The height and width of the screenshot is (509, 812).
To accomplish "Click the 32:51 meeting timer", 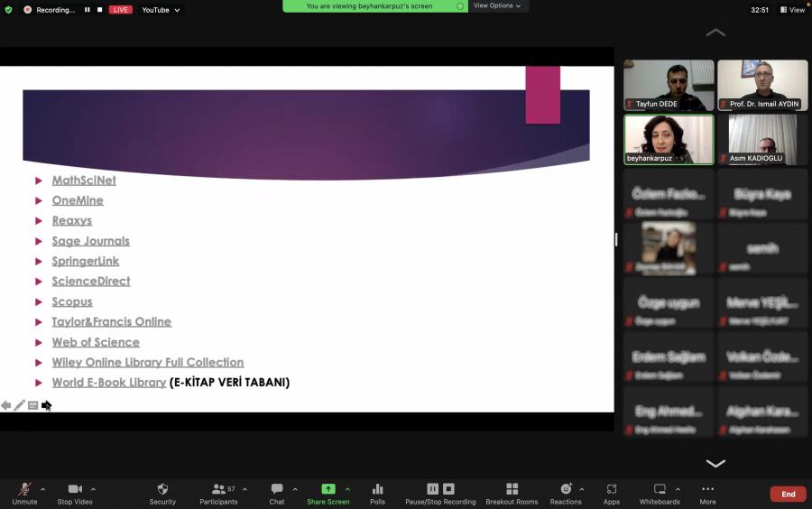I will [760, 10].
